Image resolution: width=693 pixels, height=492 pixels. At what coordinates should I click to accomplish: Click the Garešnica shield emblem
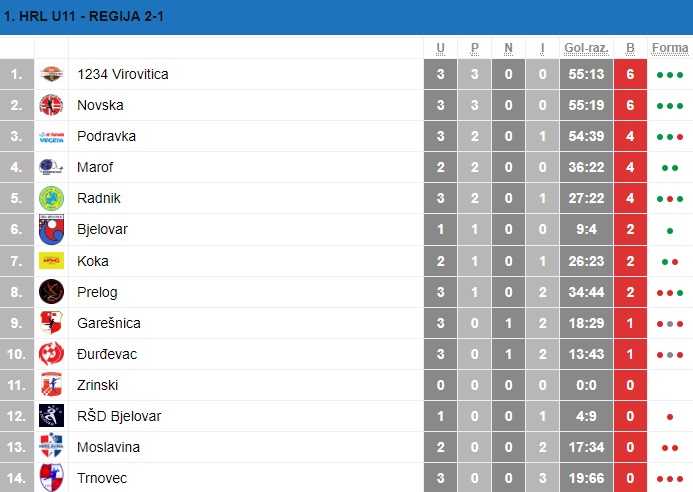(51, 323)
